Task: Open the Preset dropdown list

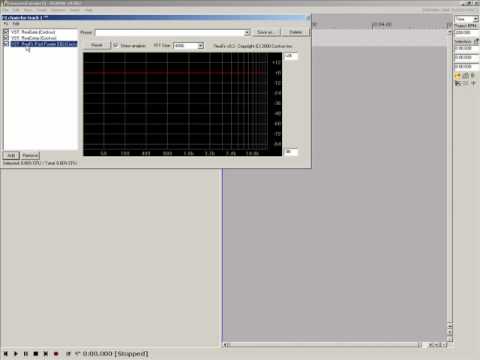Action: click(x=247, y=32)
